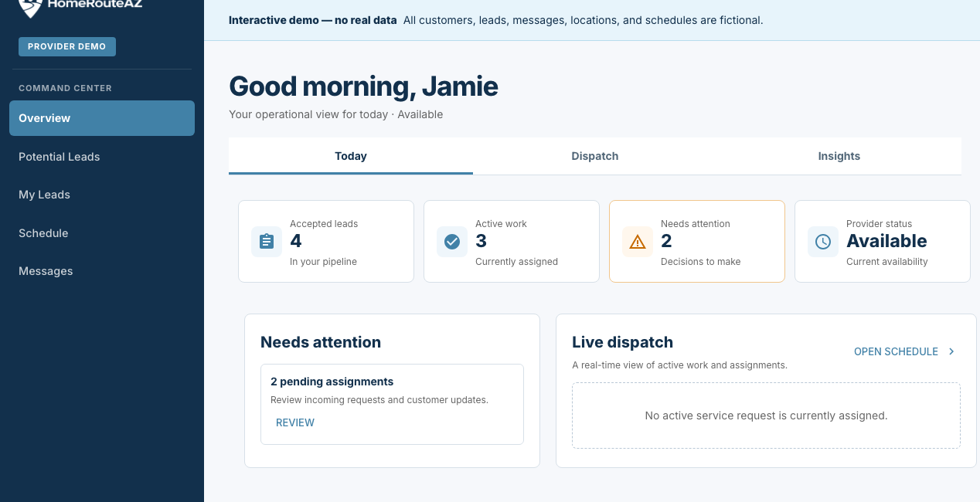Click the 'Live dispatch' heading
The image size is (980, 502).
622,342
